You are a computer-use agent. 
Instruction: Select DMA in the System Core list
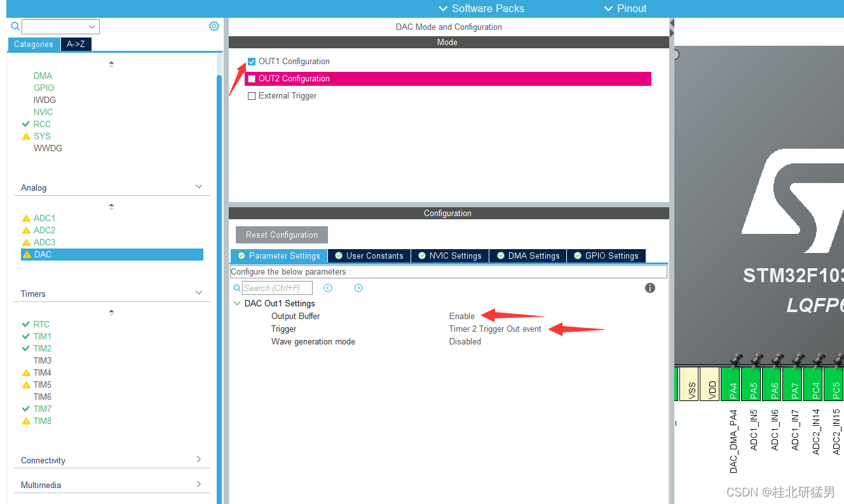click(43, 76)
